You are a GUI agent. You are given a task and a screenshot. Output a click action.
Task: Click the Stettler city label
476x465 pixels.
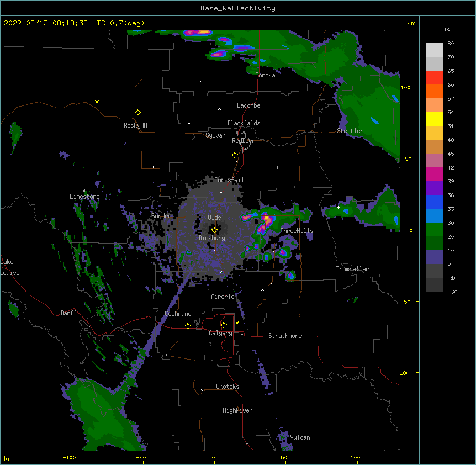coord(350,131)
